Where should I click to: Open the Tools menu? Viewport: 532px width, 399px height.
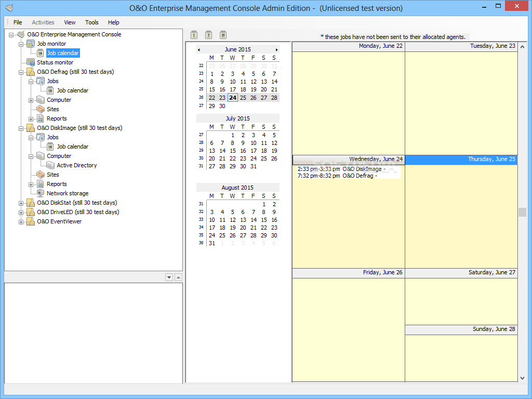tap(91, 22)
